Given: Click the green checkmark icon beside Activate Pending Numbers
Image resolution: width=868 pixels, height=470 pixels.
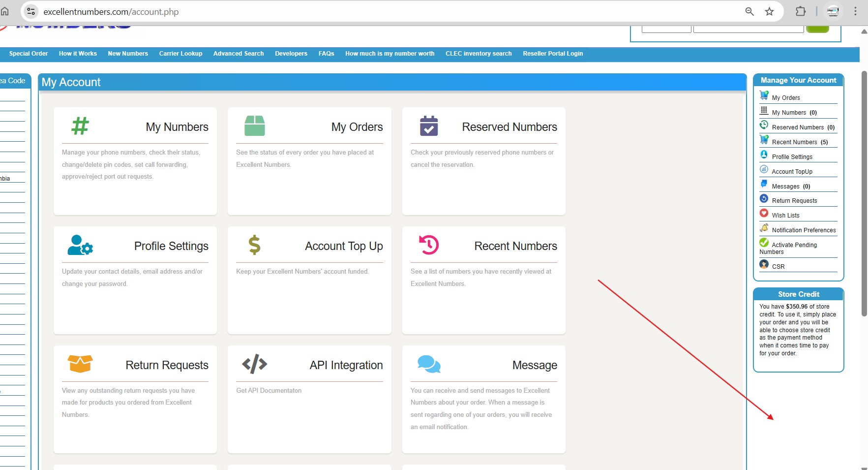Looking at the screenshot, I should pos(764,242).
